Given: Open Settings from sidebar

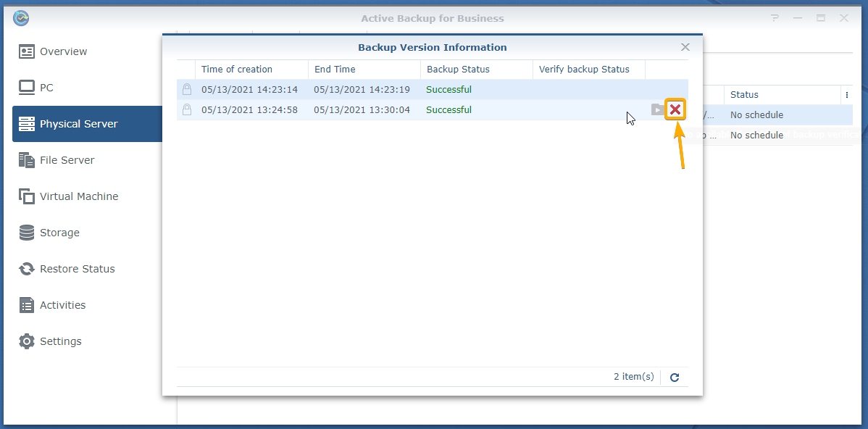Looking at the screenshot, I should (60, 341).
